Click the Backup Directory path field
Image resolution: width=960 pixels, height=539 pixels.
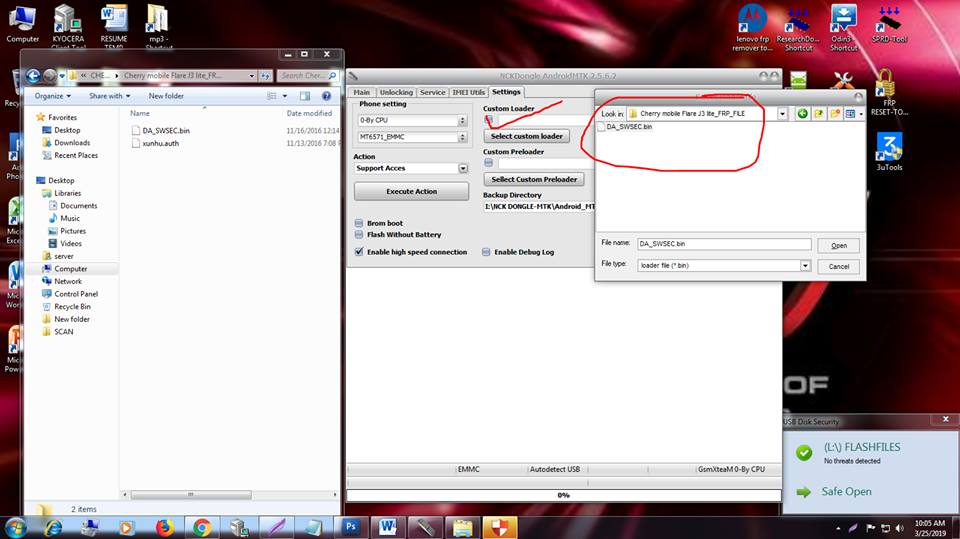pyautogui.click(x=539, y=207)
